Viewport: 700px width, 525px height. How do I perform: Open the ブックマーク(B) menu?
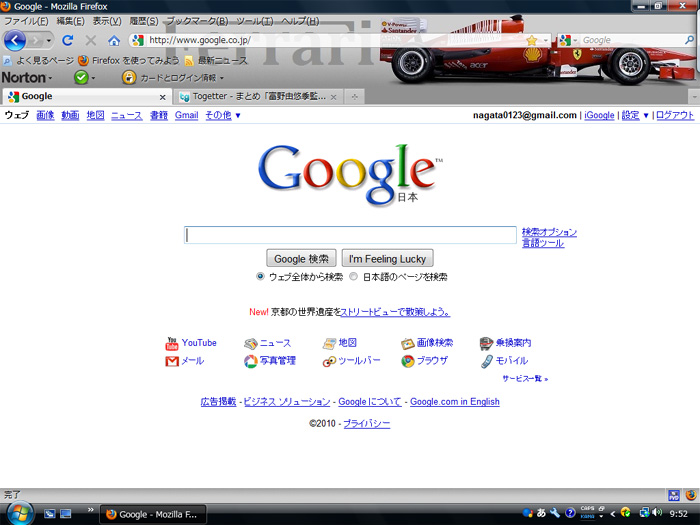(197, 21)
